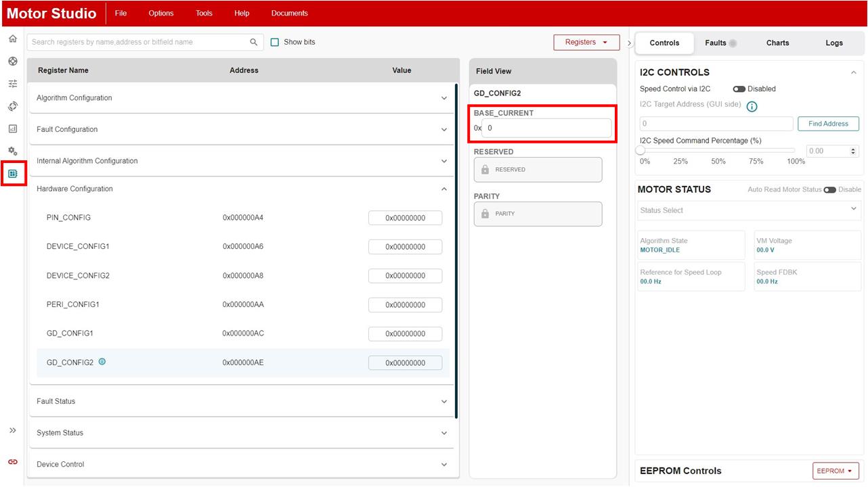Expand sidebar with double-chevron icon

13,431
